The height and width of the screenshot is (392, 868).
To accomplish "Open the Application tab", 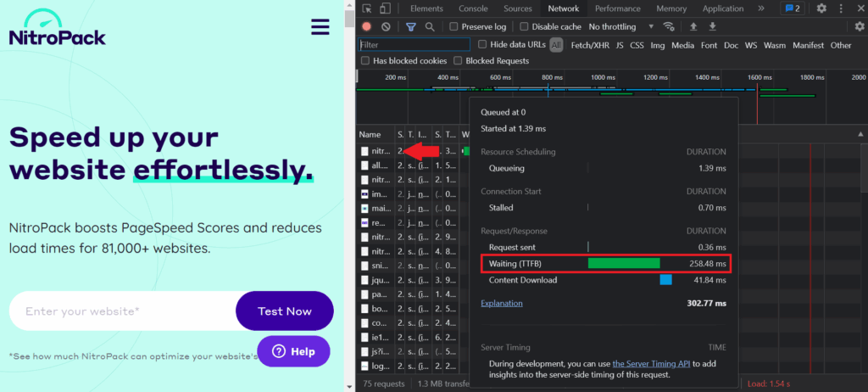I will tap(723, 8).
